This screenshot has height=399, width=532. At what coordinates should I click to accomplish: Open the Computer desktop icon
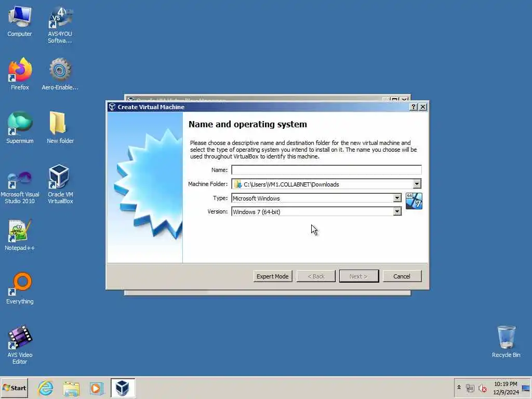20,21
